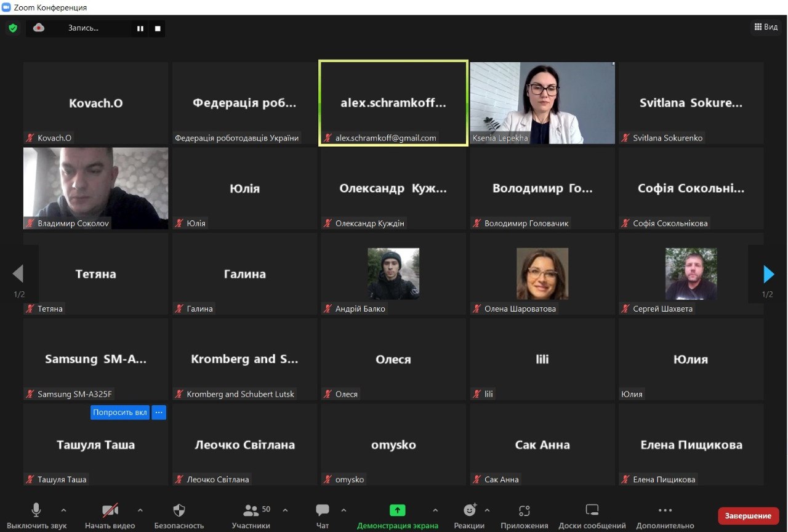
Task: Click Попросить вкл button on Ташуля Таша tile
Action: 120,413
